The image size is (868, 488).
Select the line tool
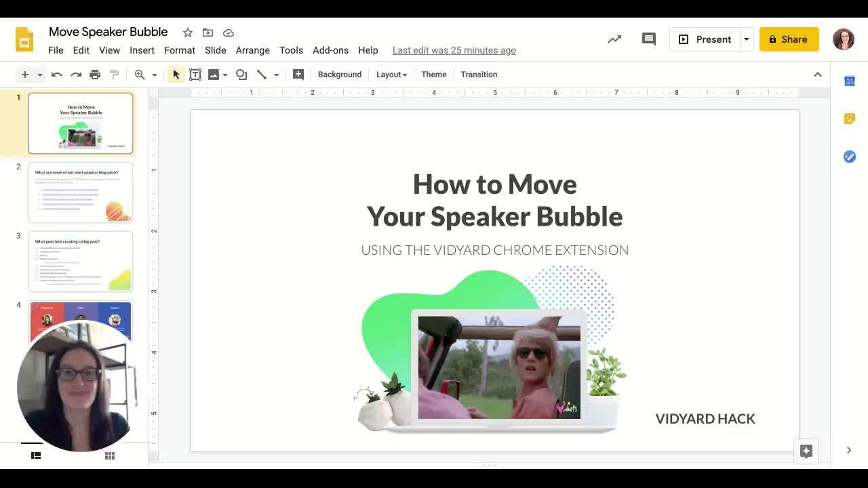tap(262, 75)
